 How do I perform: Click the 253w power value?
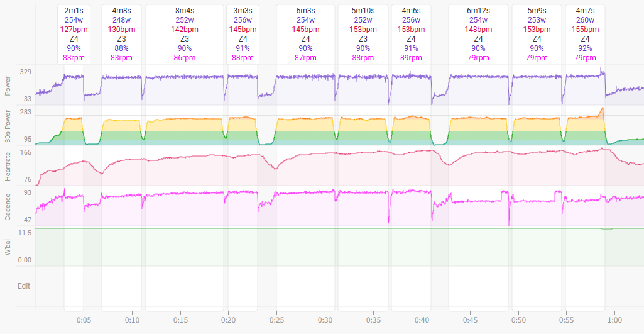tap(537, 19)
